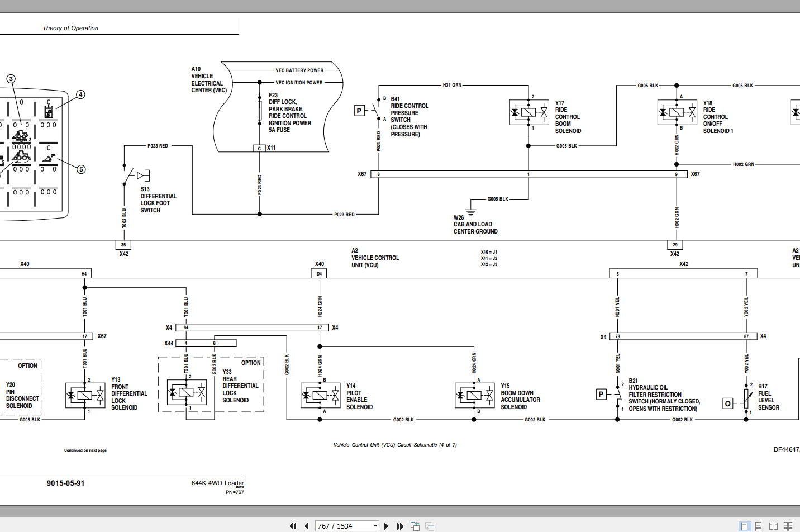Click the 'Y18 Ride Control On/Off Solenoid 1' label
800x532 pixels.
tap(718, 117)
